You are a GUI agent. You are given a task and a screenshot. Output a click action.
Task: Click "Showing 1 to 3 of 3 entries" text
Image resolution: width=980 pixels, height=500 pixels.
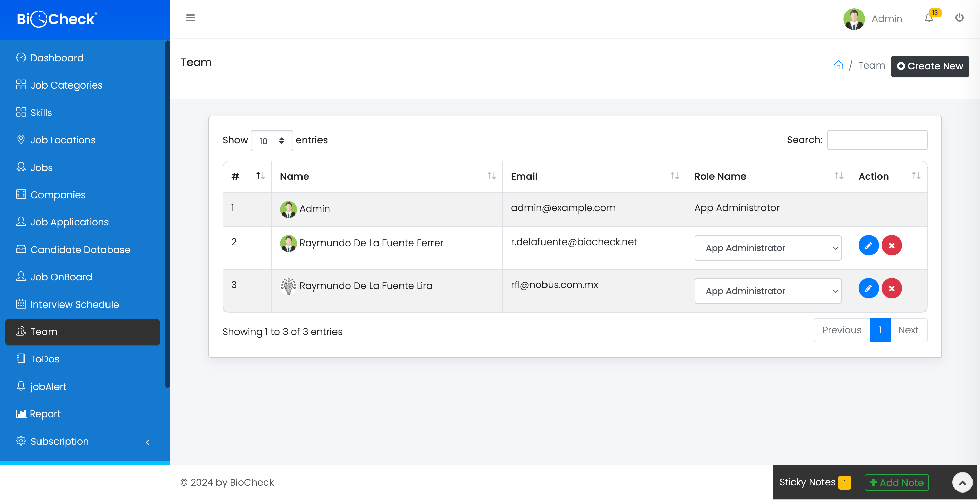[x=282, y=332]
